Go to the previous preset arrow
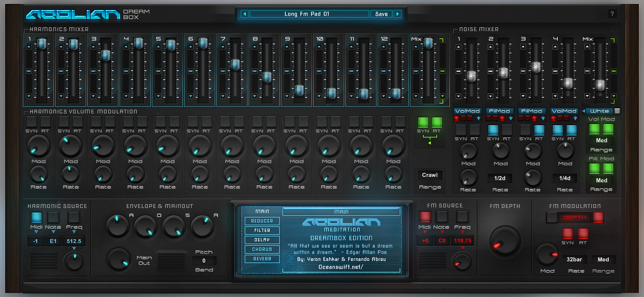644x297 pixels. (244, 14)
